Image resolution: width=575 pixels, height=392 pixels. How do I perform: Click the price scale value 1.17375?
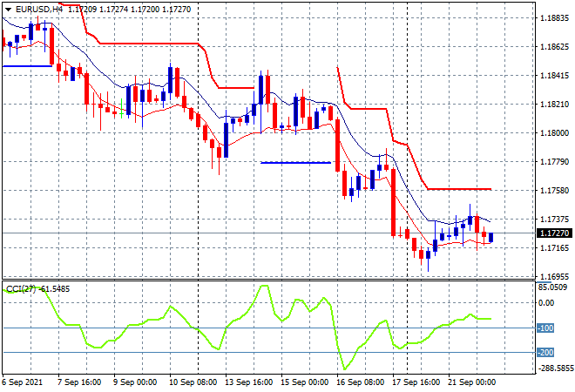click(555, 220)
